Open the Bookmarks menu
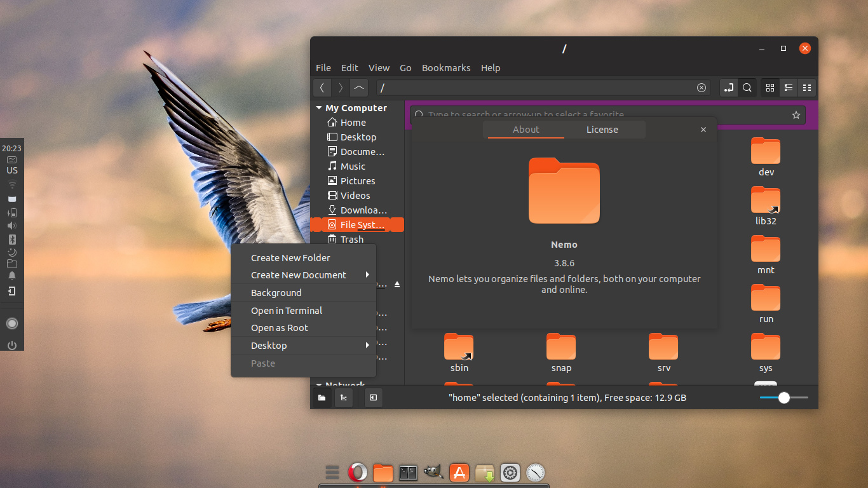The height and width of the screenshot is (488, 868). [446, 68]
